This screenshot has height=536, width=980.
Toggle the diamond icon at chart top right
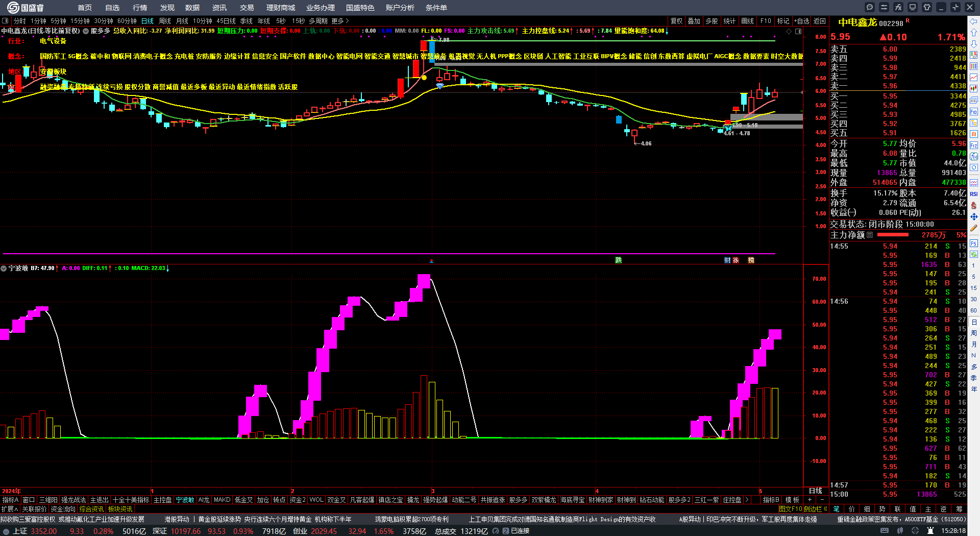coord(789,31)
